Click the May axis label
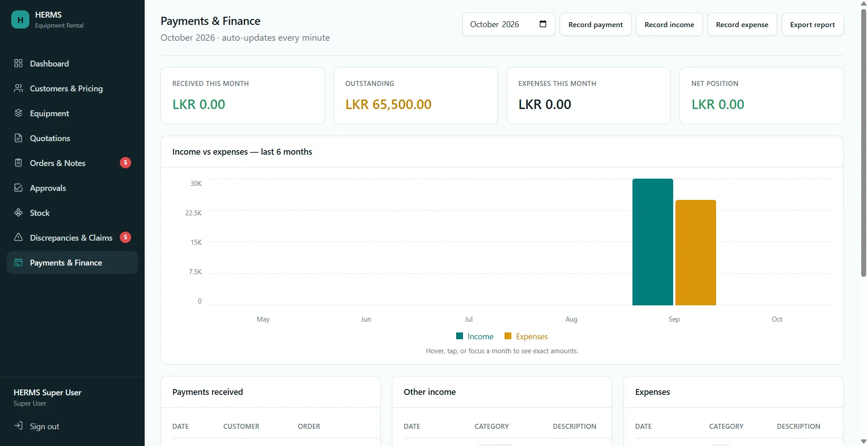The width and height of the screenshot is (868, 446). (x=263, y=319)
